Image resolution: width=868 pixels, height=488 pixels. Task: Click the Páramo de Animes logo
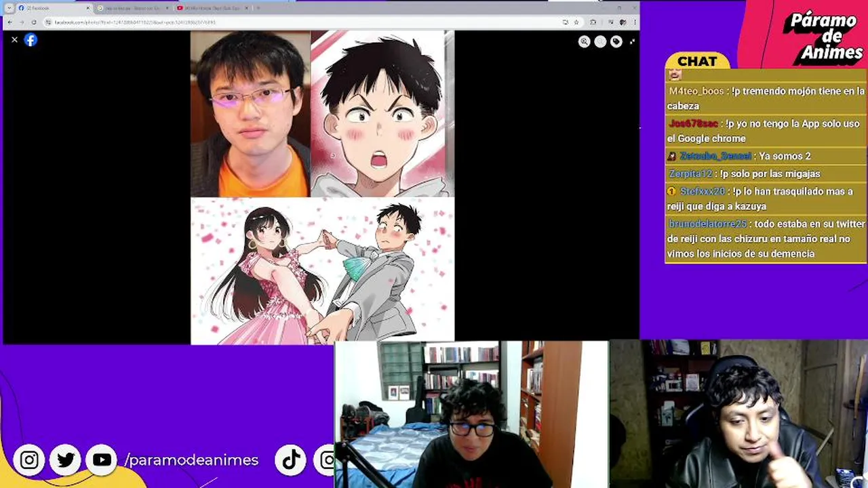[x=822, y=37]
